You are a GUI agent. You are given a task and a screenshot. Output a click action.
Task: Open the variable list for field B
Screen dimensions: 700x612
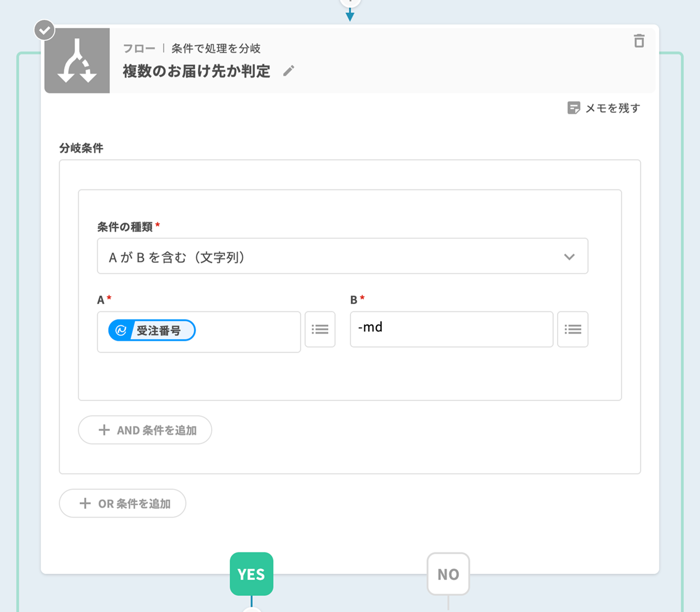[x=572, y=329]
